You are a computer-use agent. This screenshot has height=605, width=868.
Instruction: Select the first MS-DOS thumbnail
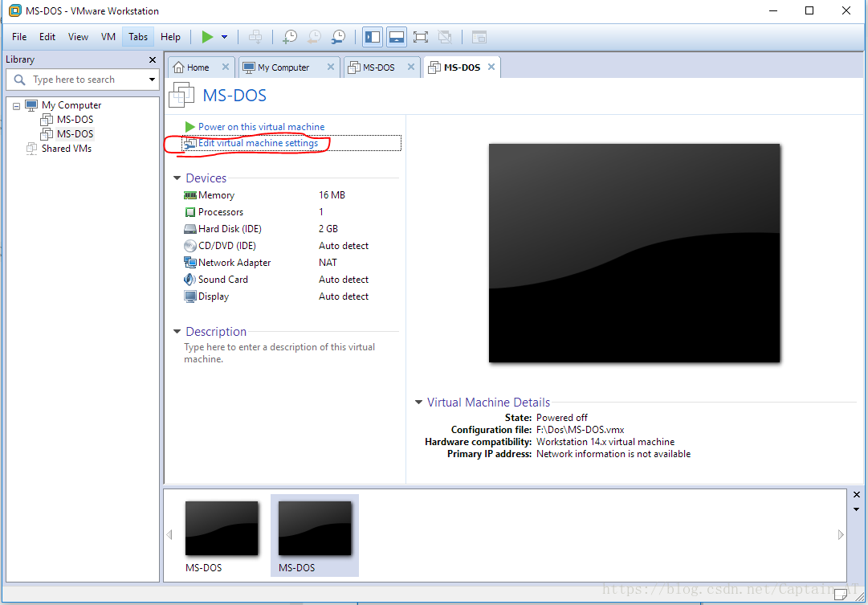coord(222,536)
